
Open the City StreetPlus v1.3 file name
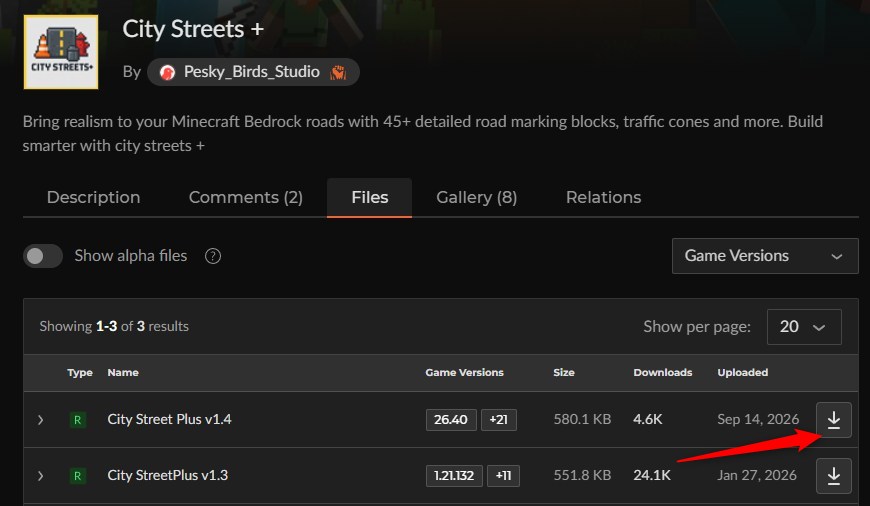[x=168, y=475]
